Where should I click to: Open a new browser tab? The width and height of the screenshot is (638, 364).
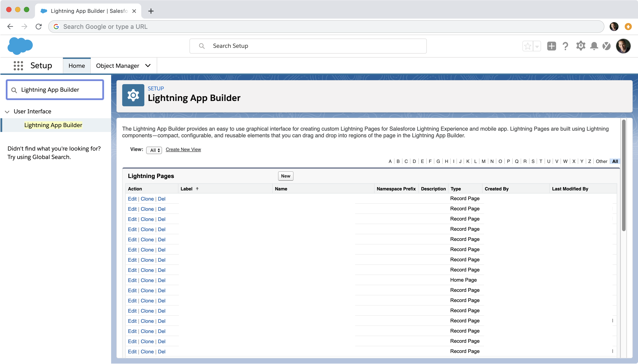click(151, 11)
